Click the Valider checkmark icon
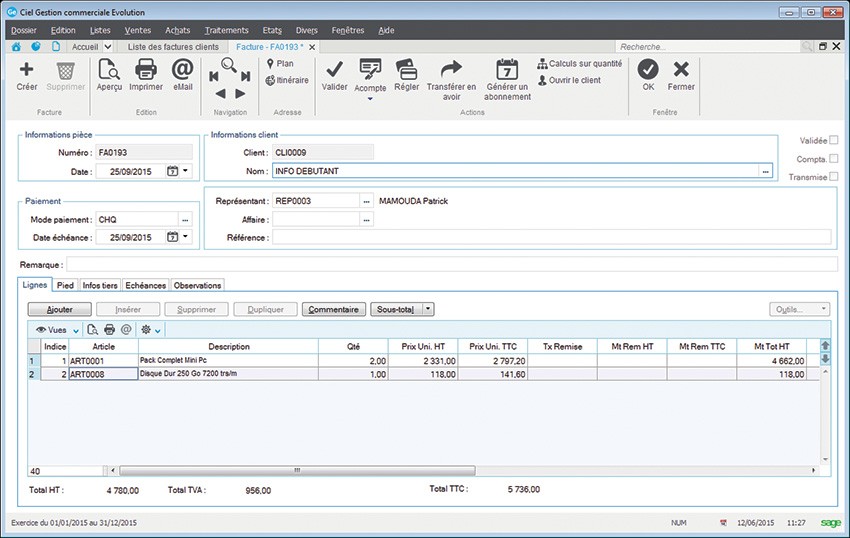850x538 pixels. click(x=335, y=70)
